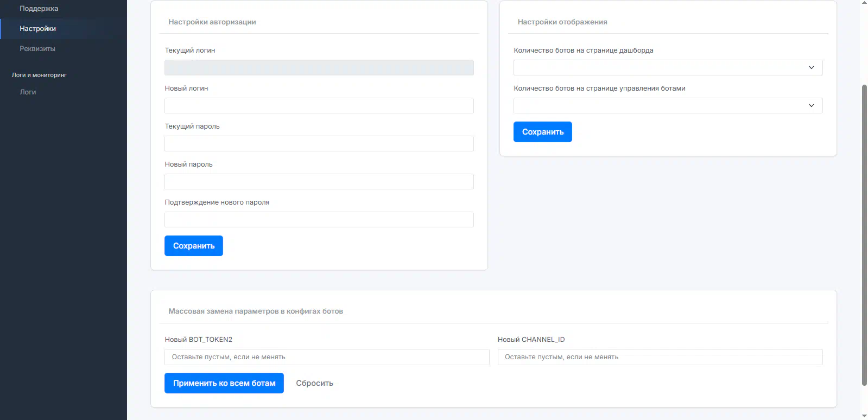Click the page vertical scrollbar thumb
The image size is (868, 420).
click(864, 233)
